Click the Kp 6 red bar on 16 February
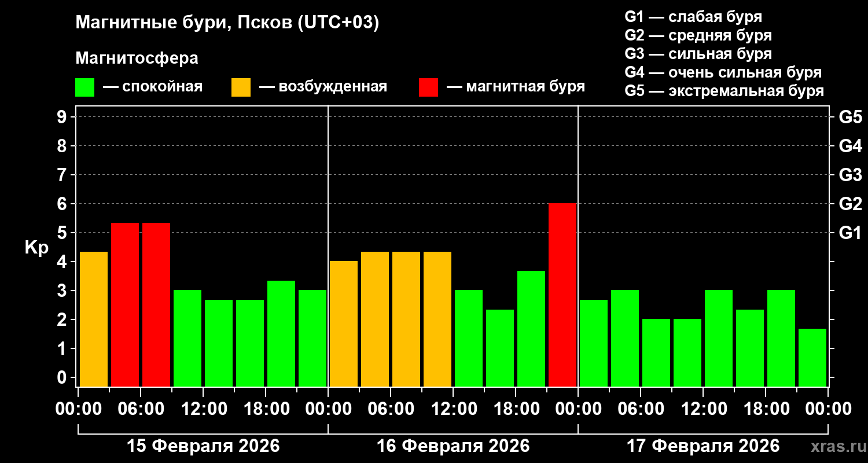The width and height of the screenshot is (868, 463). (562, 295)
